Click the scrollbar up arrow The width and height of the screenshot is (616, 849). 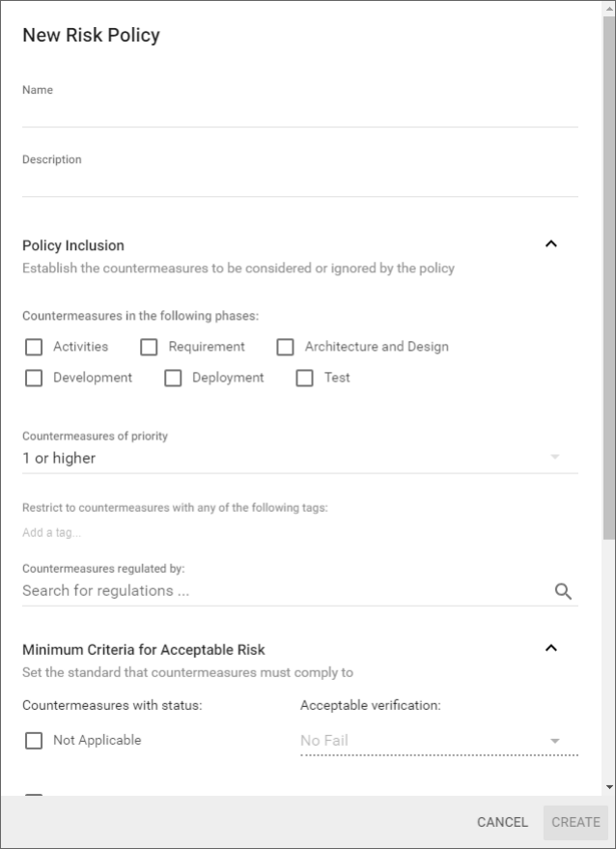(x=608, y=8)
